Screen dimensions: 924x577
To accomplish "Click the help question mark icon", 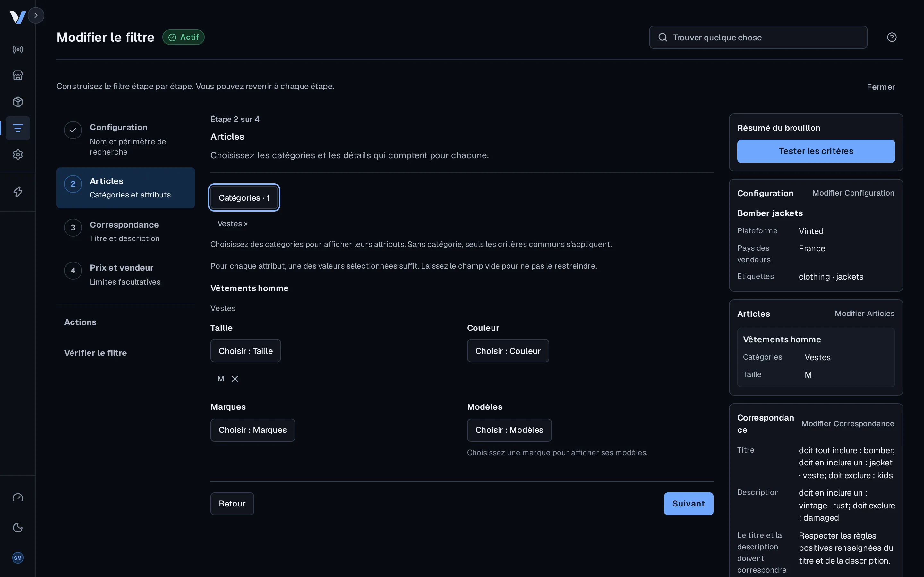I will [x=892, y=37].
